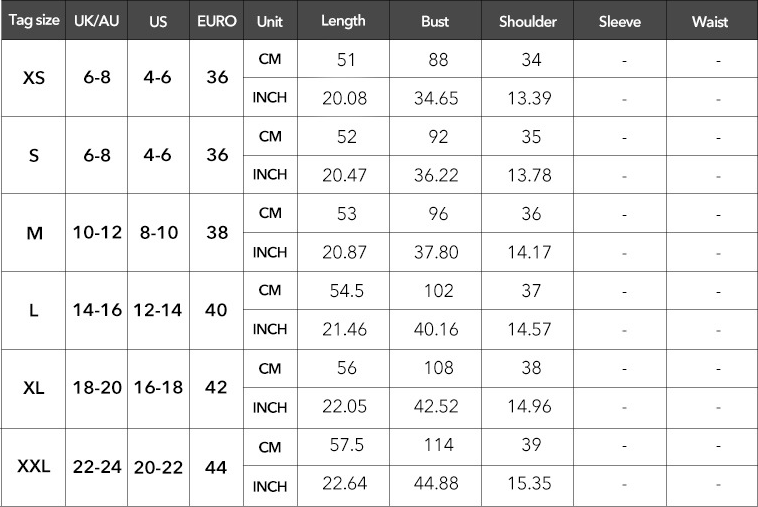Select the XXL tag size cell
This screenshot has width=758, height=507.
[x=33, y=466]
